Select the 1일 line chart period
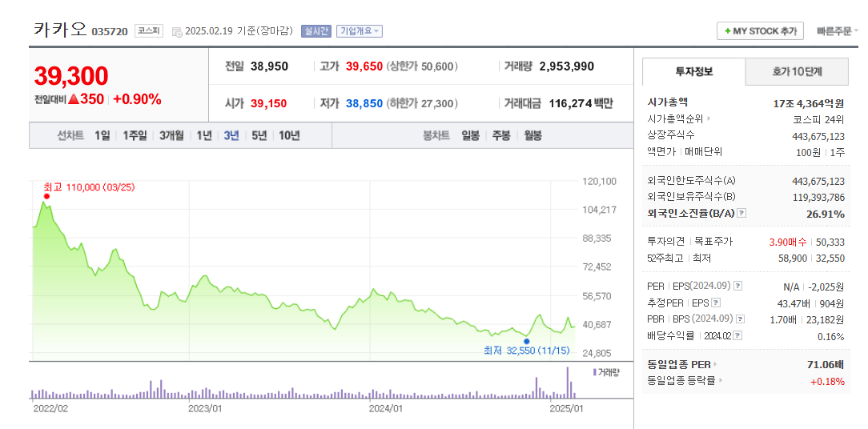This screenshot has width=868, height=429. tap(102, 135)
